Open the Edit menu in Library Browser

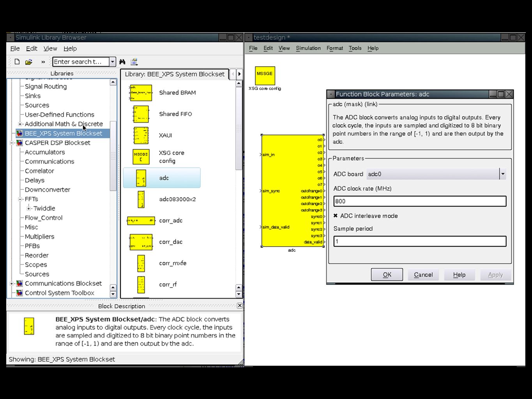[32, 48]
